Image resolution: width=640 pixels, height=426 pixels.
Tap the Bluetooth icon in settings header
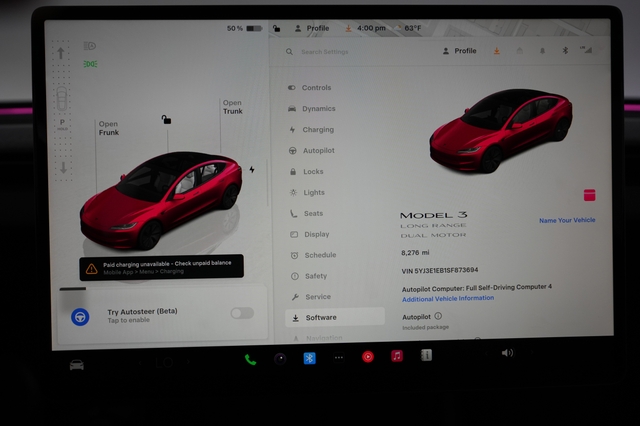click(565, 51)
